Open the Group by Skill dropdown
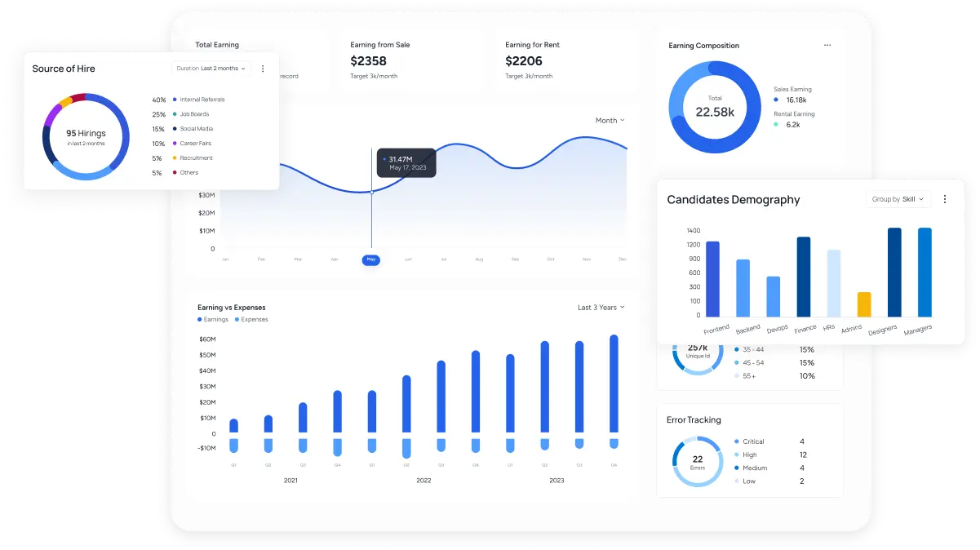The image size is (980, 550). coord(898,199)
